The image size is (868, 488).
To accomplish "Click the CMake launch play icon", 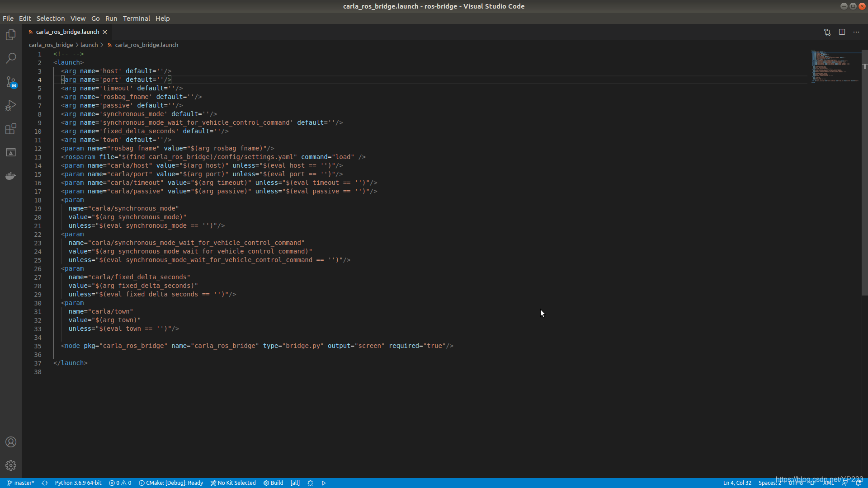I will point(324,483).
